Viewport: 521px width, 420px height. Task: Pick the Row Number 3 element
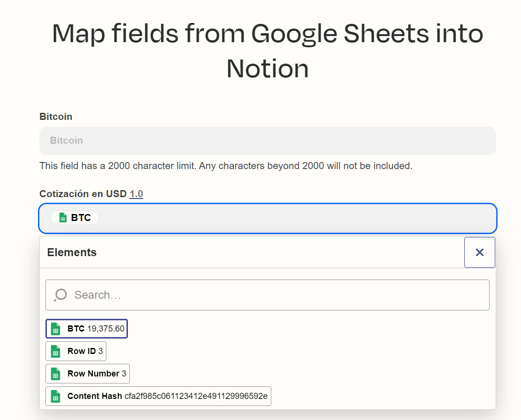(x=88, y=374)
